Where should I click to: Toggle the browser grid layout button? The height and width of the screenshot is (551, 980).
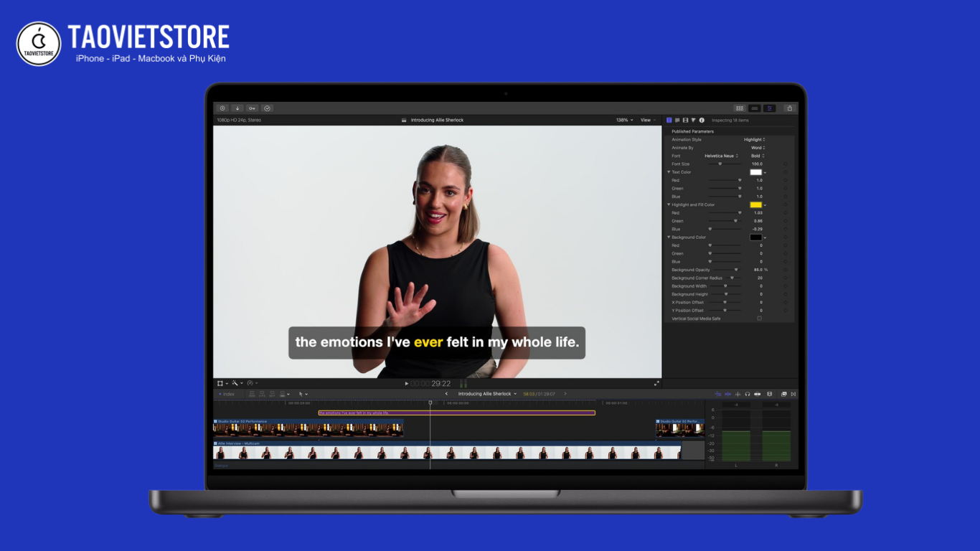[740, 108]
